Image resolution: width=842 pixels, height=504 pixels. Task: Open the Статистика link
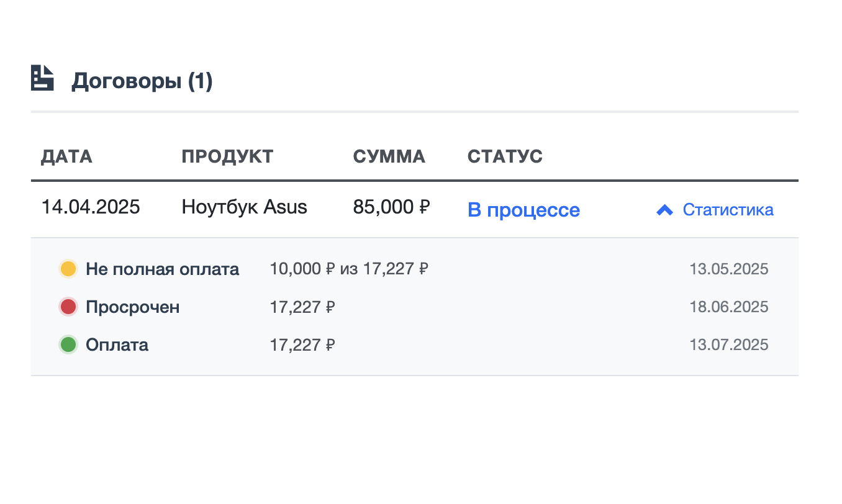pyautogui.click(x=728, y=210)
